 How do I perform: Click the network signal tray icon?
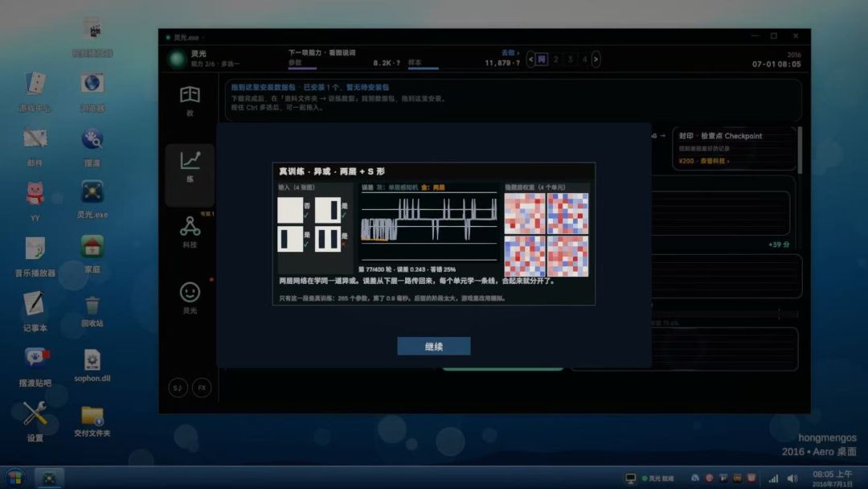pyautogui.click(x=773, y=479)
